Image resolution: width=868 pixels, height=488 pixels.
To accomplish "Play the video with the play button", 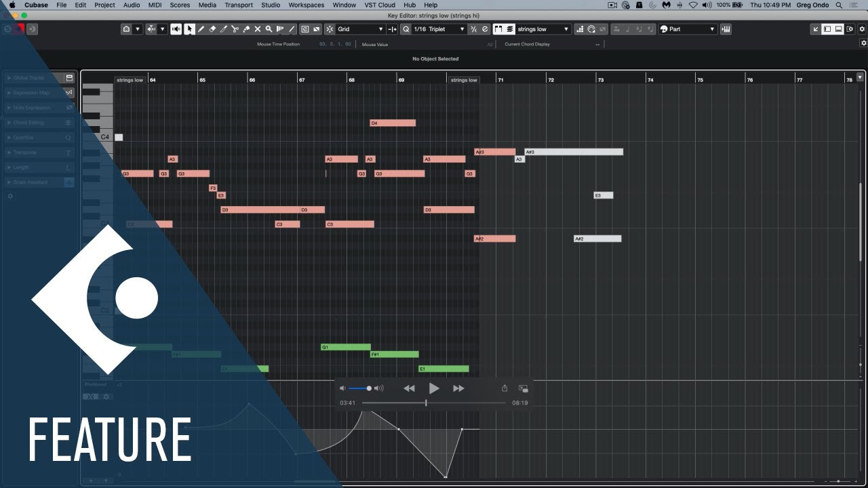I will coord(434,388).
